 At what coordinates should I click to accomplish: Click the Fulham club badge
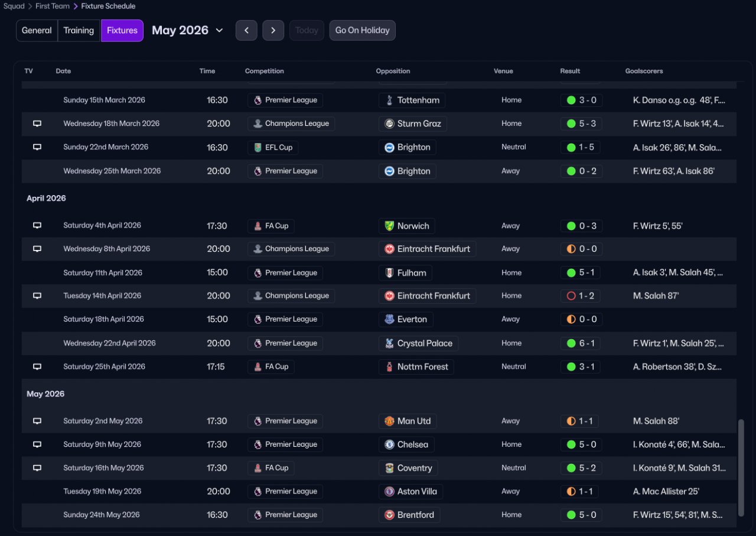pos(389,273)
